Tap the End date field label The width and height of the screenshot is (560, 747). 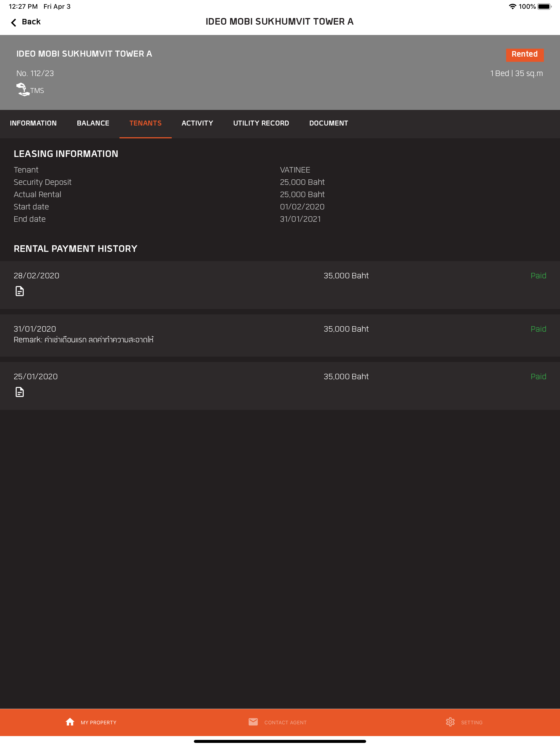coord(29,219)
